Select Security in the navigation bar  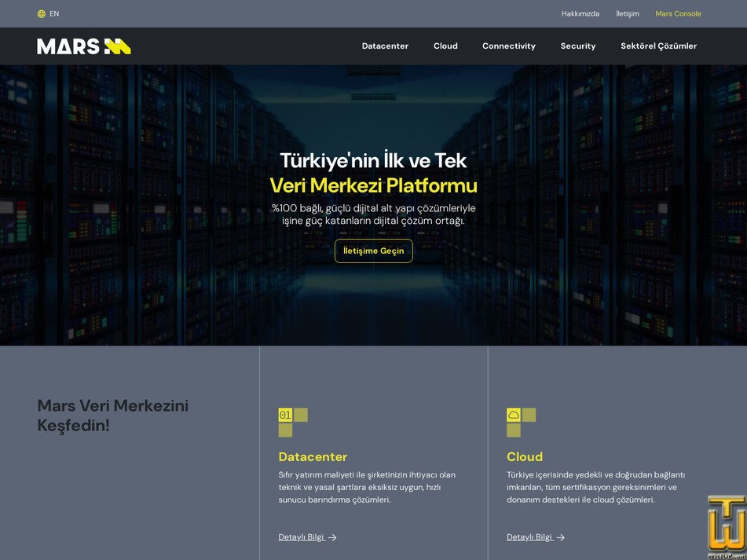[577, 46]
